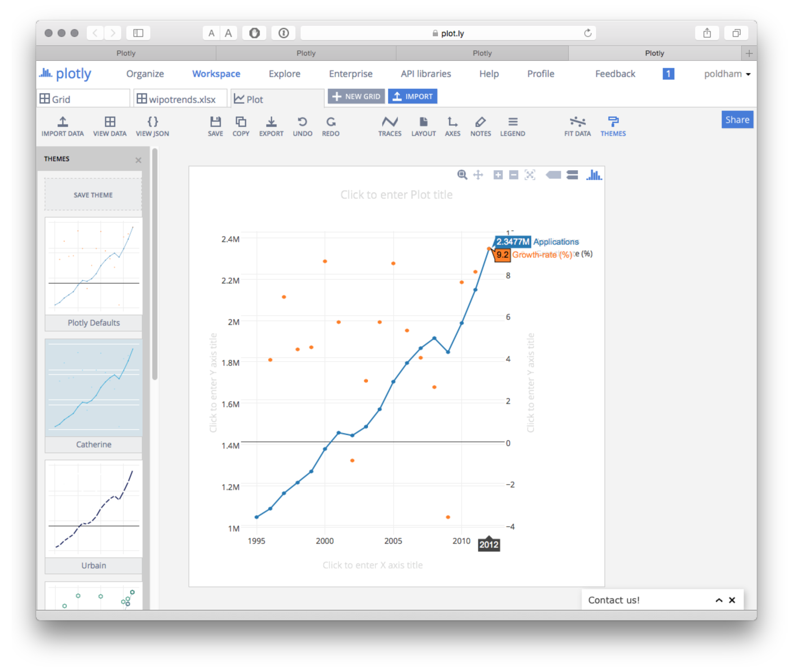Open a new Safari tab
Viewport: 793px width, 672px height.
click(749, 53)
